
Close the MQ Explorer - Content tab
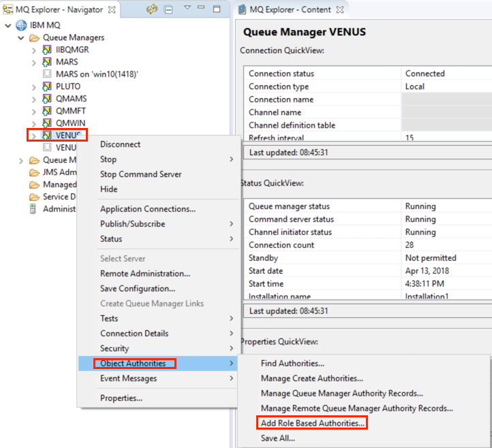pyautogui.click(x=340, y=10)
